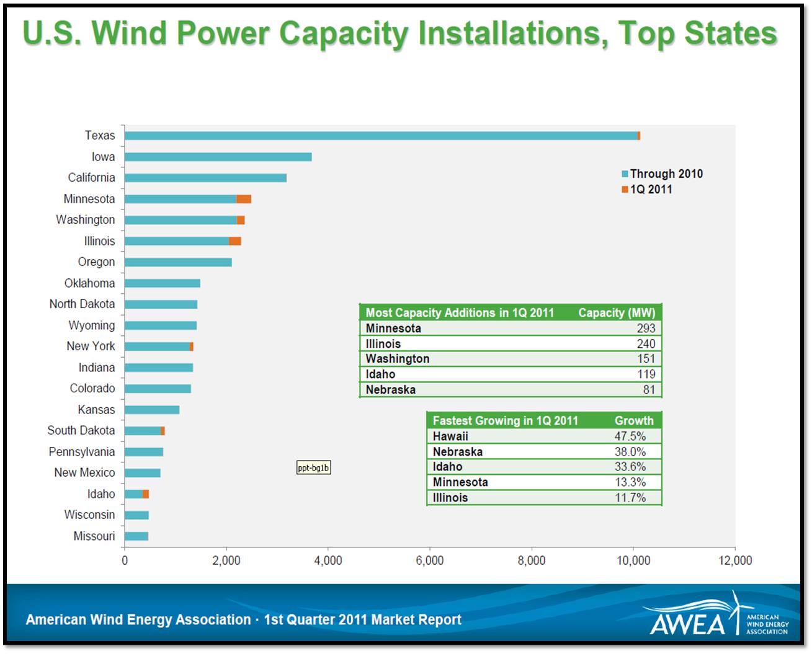Click the 'Most Capacity Additions in 1Q 2011' header

point(460,313)
